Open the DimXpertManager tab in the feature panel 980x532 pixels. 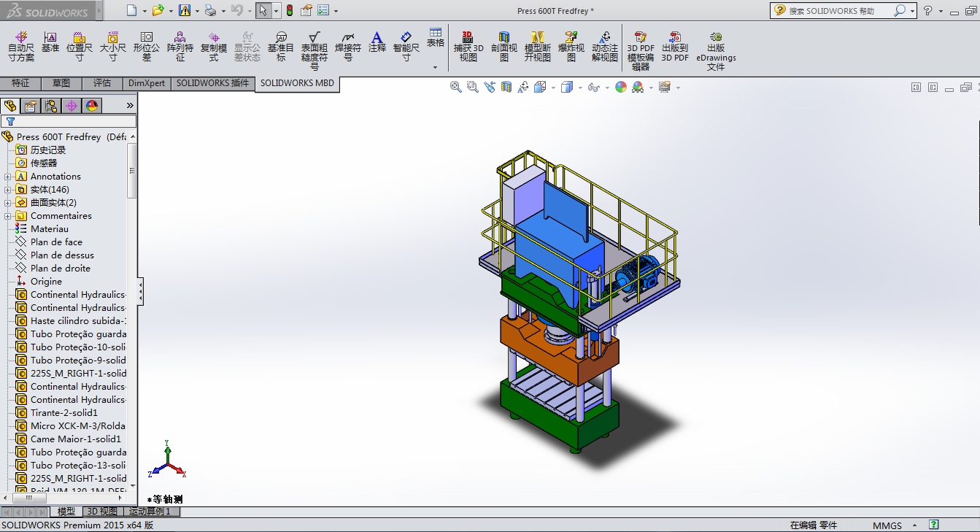pos(72,106)
